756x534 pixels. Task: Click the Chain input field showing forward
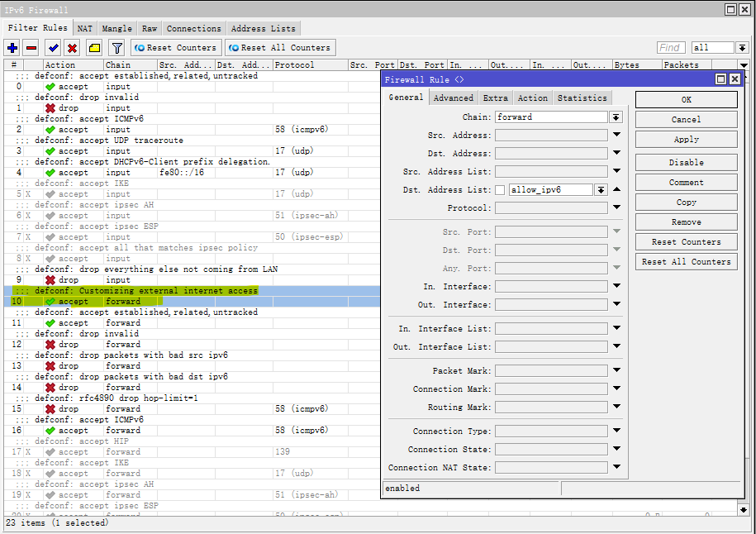pyautogui.click(x=551, y=117)
